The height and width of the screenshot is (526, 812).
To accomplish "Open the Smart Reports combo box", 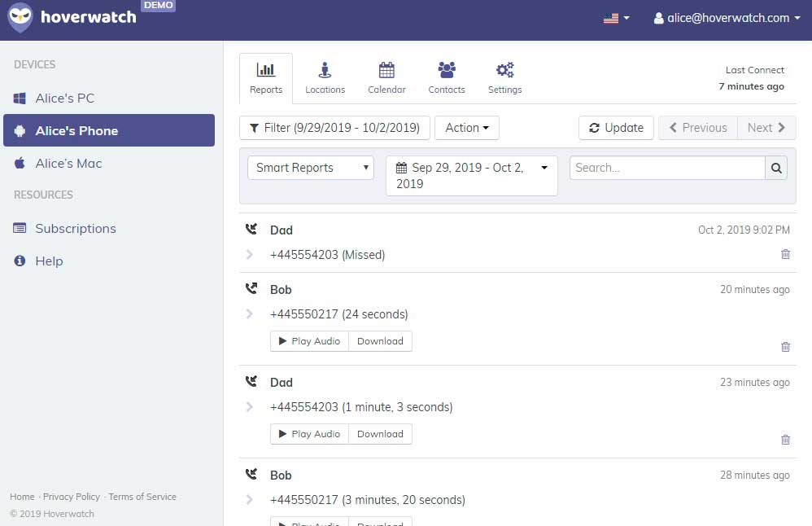I will pos(311,168).
